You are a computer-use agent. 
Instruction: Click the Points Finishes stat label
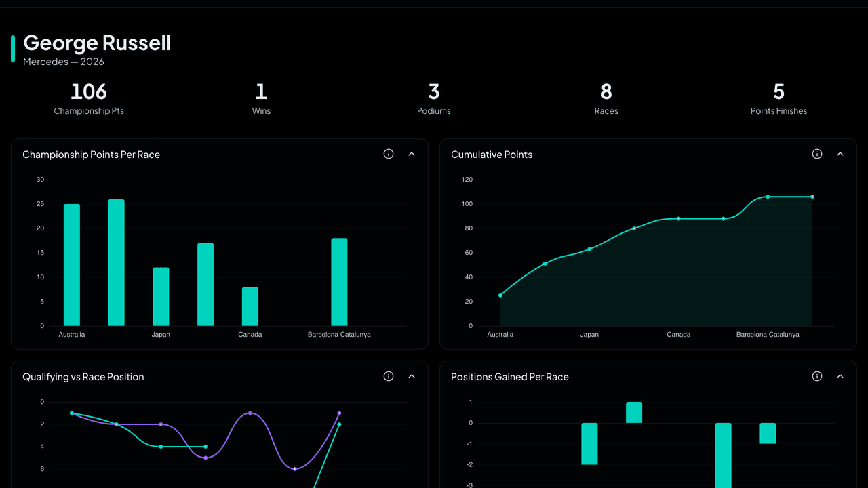778,111
